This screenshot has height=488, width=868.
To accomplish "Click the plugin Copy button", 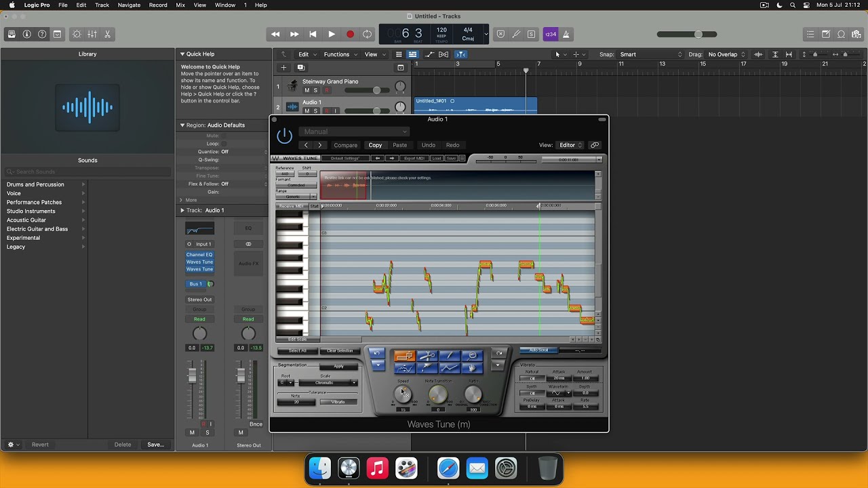I will [375, 145].
